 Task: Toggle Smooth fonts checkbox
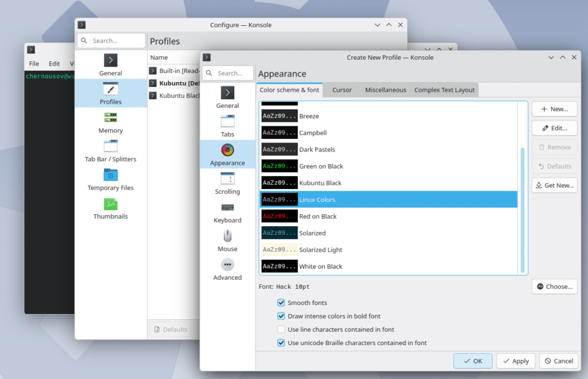[281, 303]
